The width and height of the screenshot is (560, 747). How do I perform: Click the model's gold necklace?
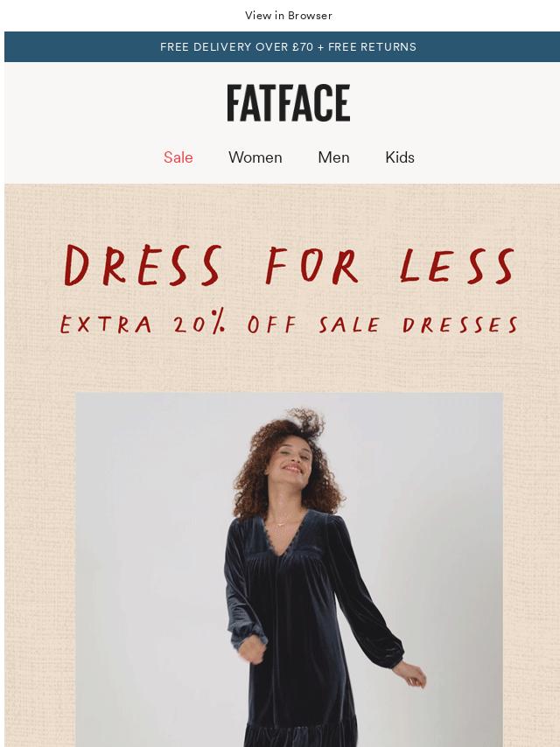(x=281, y=523)
